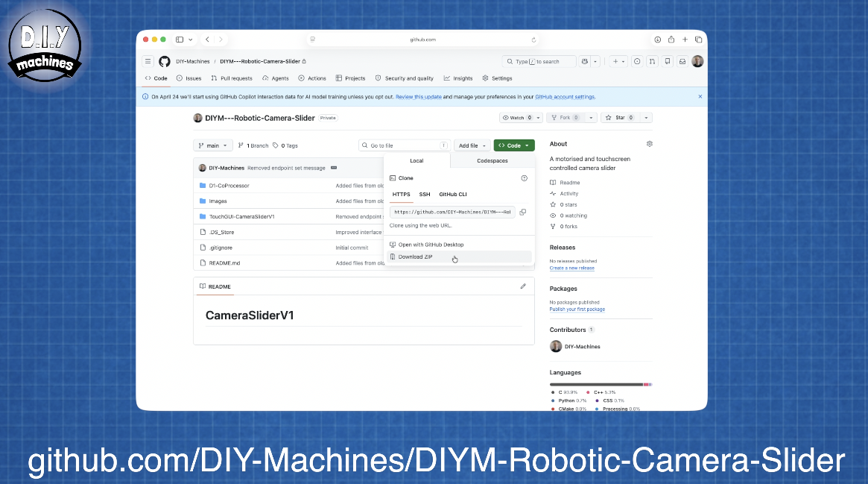868x484 pixels.
Task: Open the .DS_Store file
Action: [221, 232]
